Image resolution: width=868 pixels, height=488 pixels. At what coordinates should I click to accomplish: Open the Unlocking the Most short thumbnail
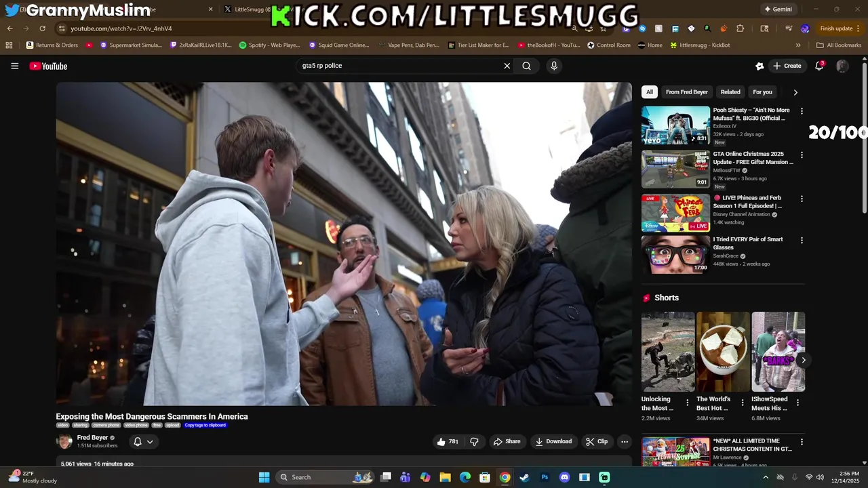point(668,352)
